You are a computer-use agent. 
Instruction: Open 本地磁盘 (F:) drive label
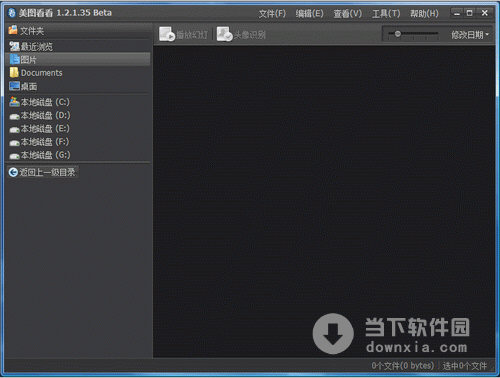point(45,142)
